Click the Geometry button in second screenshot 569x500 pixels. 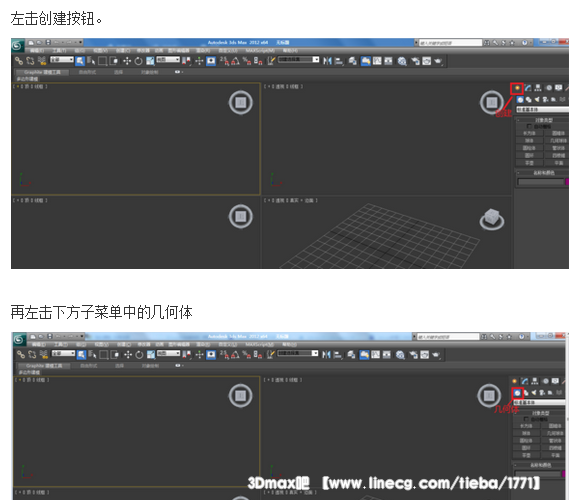(x=517, y=393)
